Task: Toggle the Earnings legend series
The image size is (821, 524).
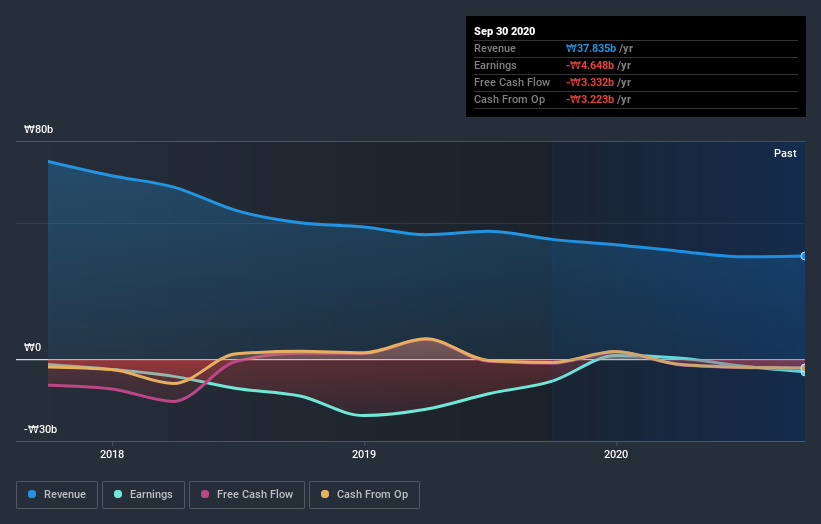Action: 143,495
